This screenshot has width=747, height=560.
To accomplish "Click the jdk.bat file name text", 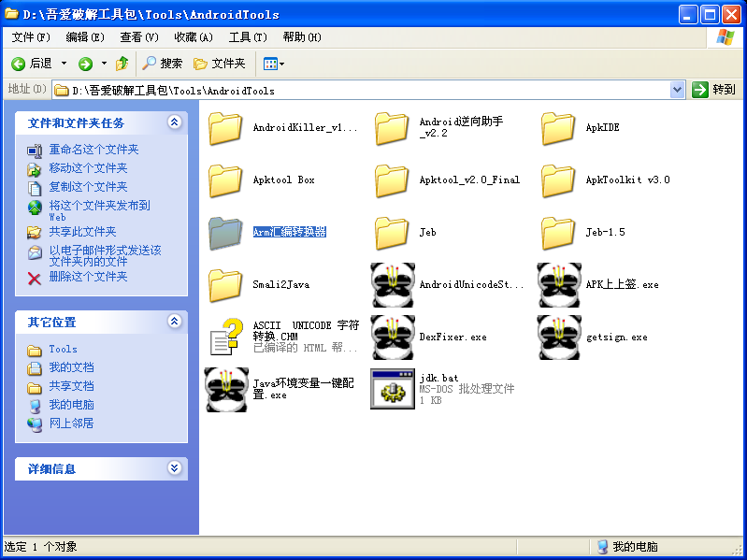I will [438, 378].
